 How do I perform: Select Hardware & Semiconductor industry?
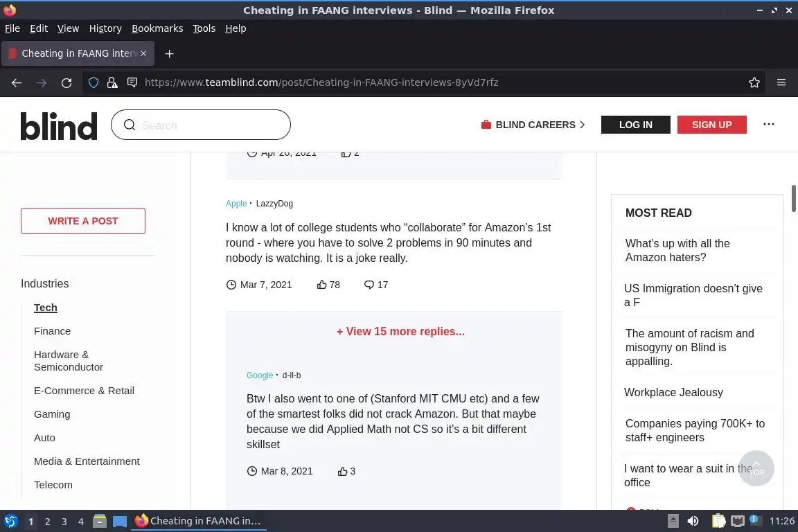click(68, 360)
